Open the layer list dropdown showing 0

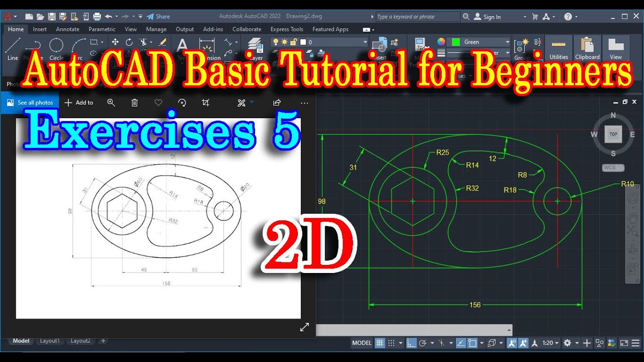[319, 42]
